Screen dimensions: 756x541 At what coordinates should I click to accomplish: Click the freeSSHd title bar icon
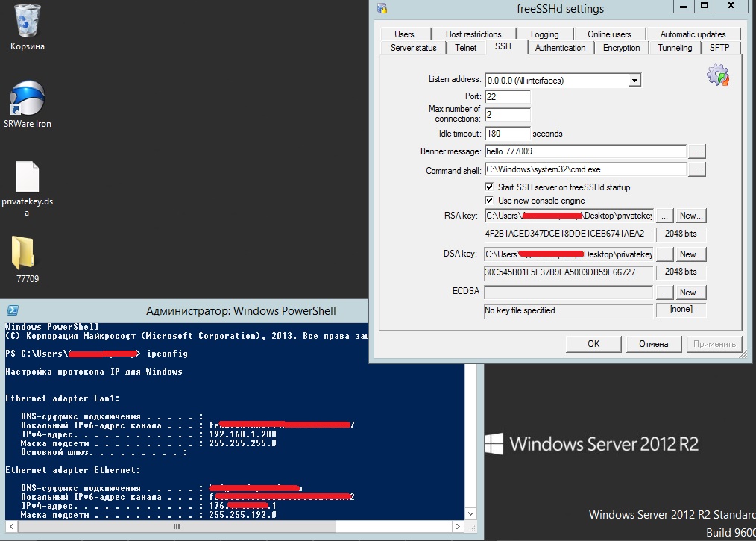[382, 9]
